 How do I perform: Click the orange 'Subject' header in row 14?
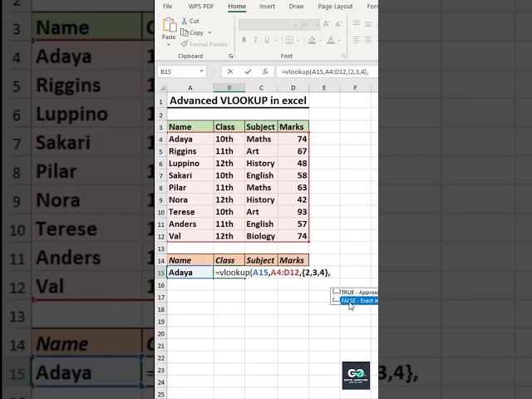[261, 260]
